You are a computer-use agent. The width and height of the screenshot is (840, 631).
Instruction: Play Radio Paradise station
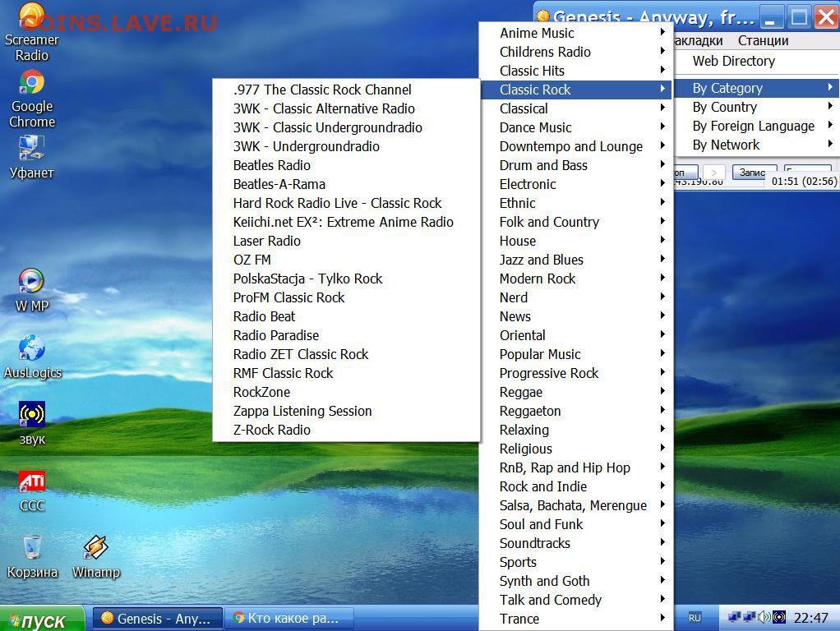coord(346,335)
